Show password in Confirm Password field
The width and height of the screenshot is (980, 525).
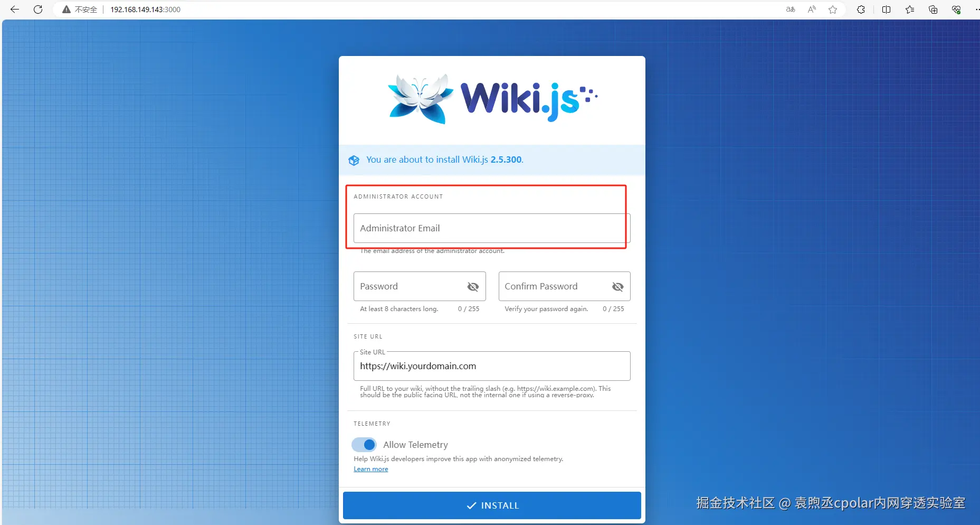coord(617,286)
